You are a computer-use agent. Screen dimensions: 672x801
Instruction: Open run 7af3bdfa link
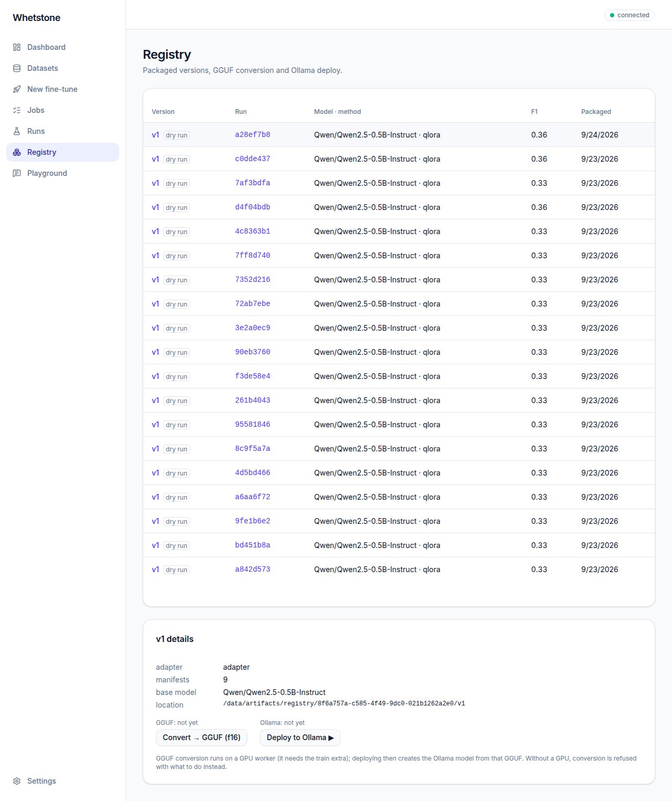click(x=253, y=183)
